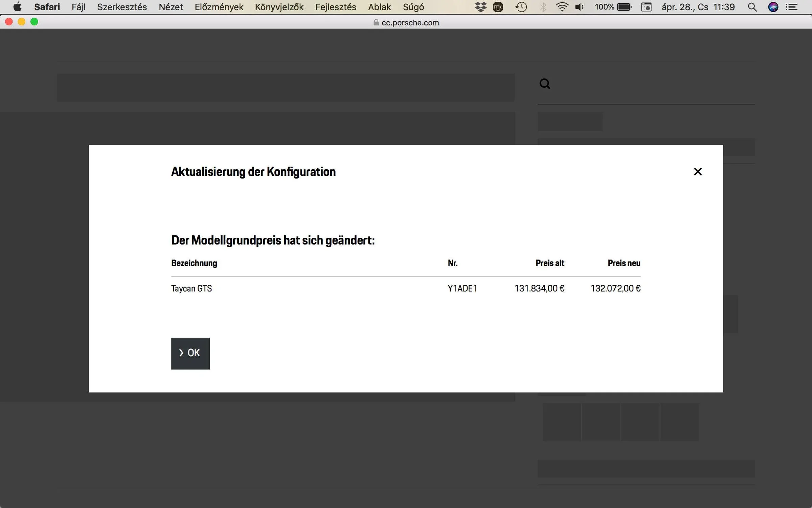Click the Der Modellgrundpreis hat sich geändert heading
The height and width of the screenshot is (508, 812).
[x=273, y=240]
